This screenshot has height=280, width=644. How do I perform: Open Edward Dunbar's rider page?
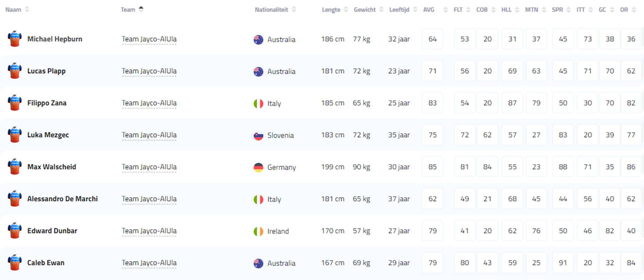coord(52,231)
